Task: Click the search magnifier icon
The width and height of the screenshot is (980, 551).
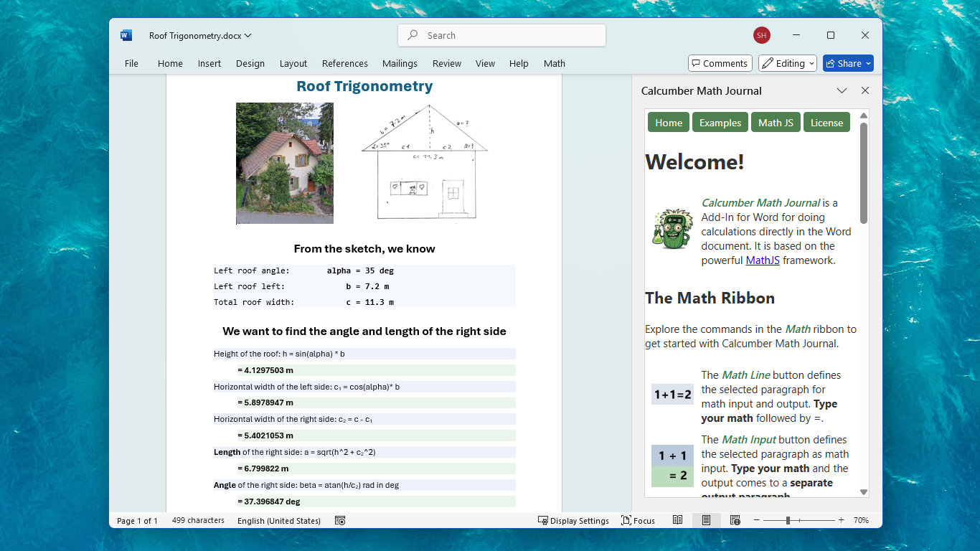Action: 413,35
